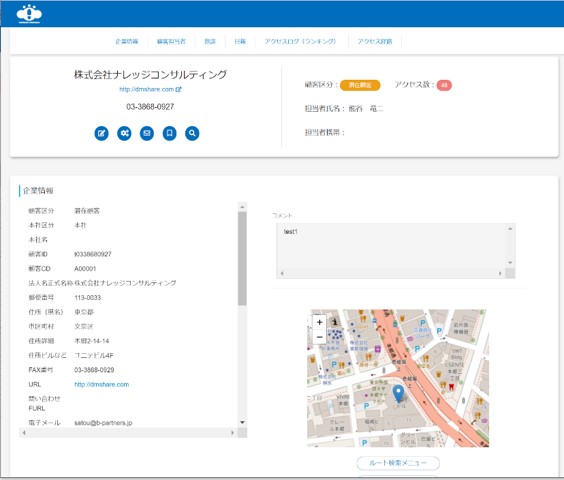
Task: Click the 担当者氏名 field in the header card
Action: pos(344,109)
